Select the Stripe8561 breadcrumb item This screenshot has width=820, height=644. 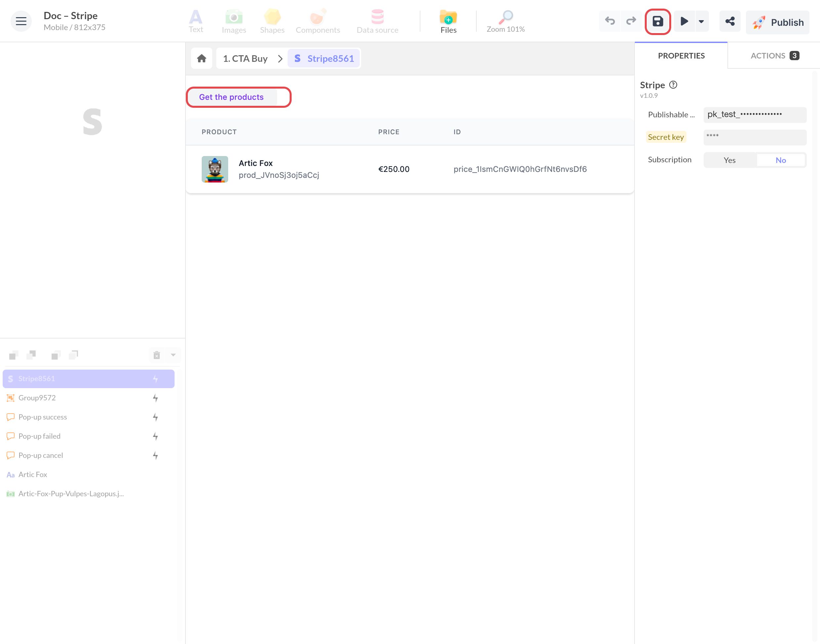324,59
